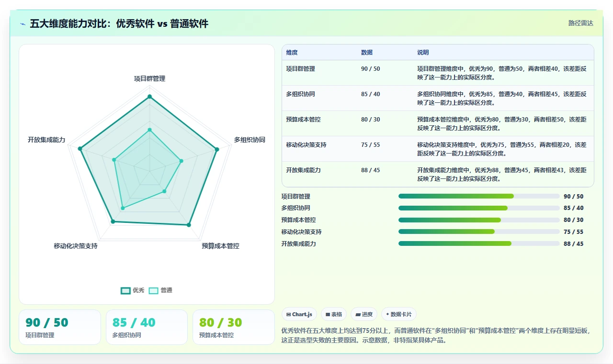The width and height of the screenshot is (613, 364).
Task: Click the 优秀 data point on 多组织协同 axis
Action: click(216, 150)
